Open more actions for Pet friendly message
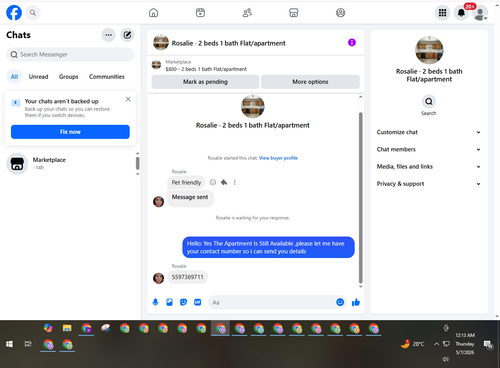This screenshot has width=500, height=368. (235, 182)
